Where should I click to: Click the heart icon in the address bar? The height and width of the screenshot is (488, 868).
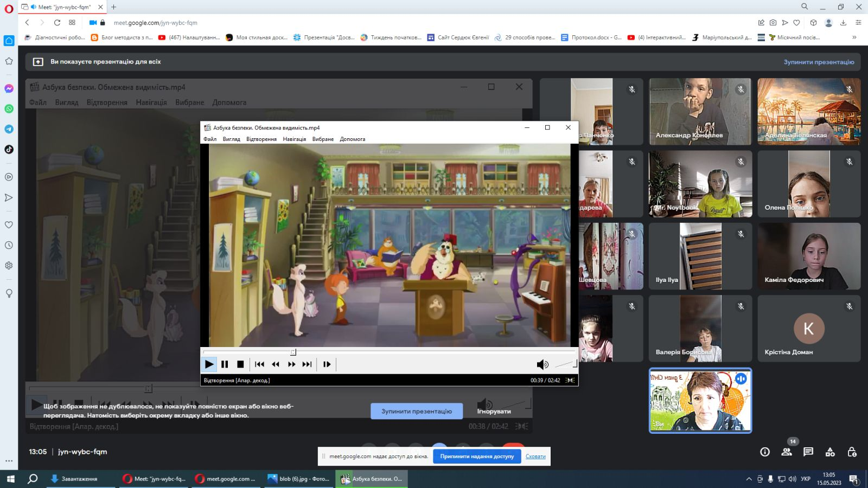(796, 23)
